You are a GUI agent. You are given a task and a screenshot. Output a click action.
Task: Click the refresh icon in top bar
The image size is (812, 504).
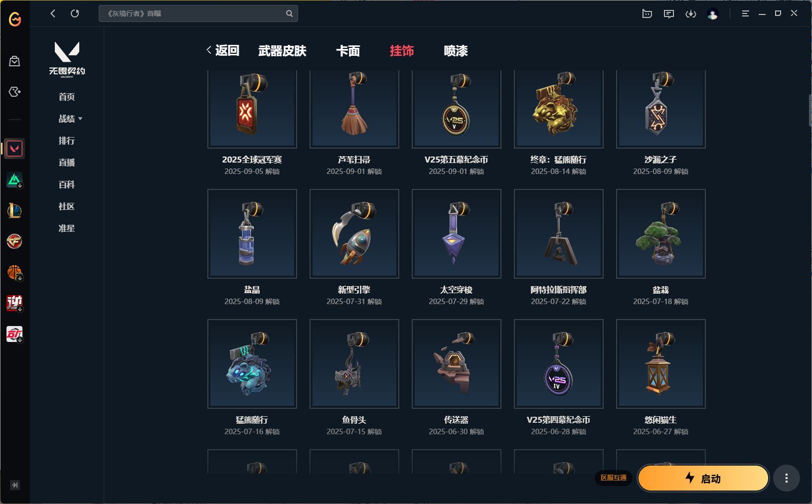point(75,13)
